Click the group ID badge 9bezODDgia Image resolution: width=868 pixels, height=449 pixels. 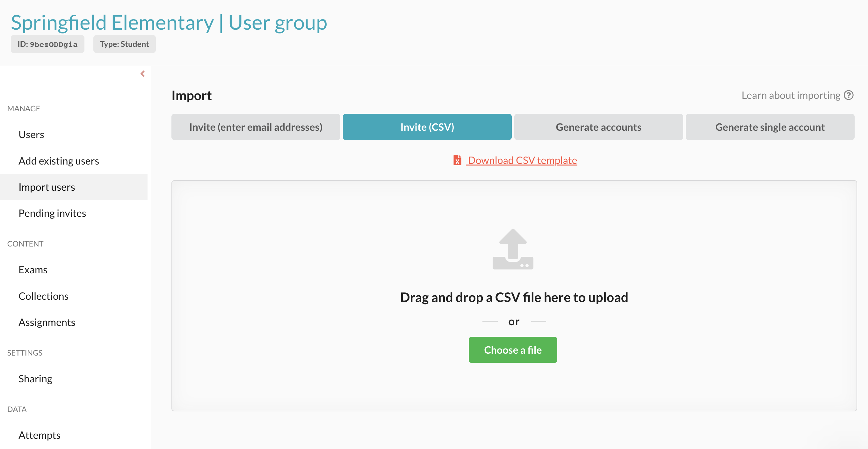click(x=47, y=44)
